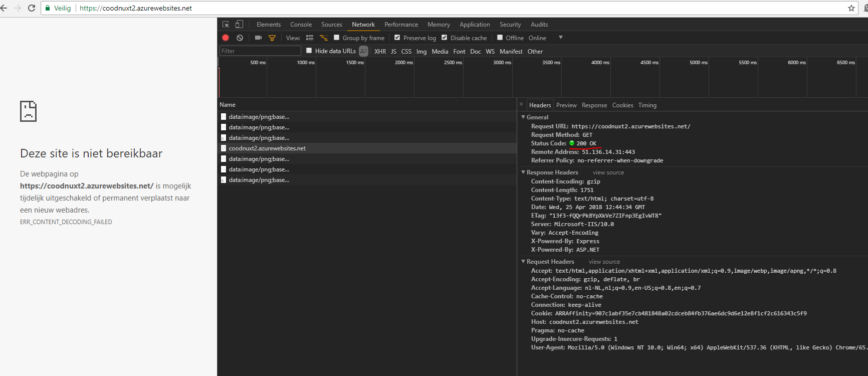Show the Headers detail tab

coord(540,105)
